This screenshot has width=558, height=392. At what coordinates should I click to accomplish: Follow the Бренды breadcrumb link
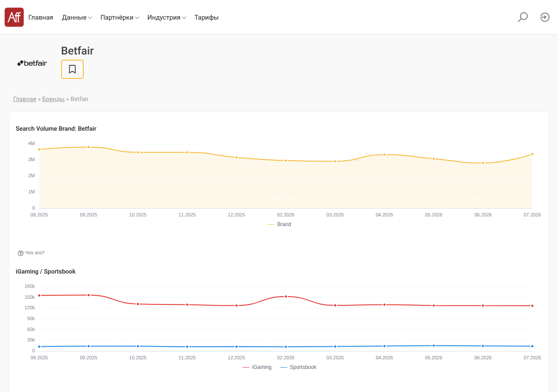[x=53, y=99]
